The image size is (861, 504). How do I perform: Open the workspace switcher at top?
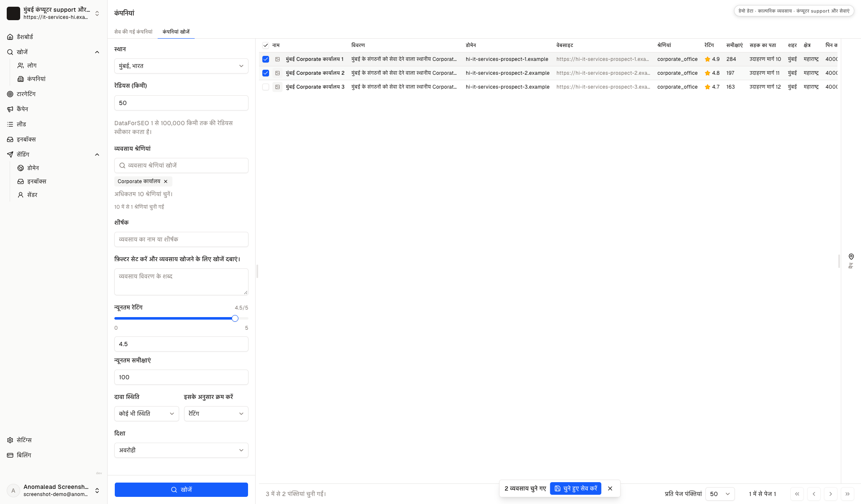tap(54, 13)
